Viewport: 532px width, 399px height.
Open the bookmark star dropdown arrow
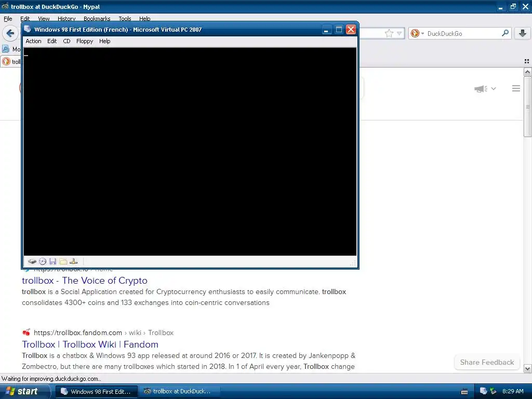point(400,33)
